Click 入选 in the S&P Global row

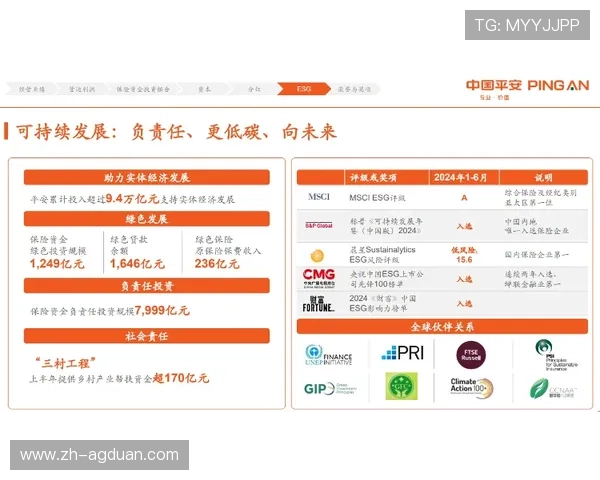tap(464, 226)
